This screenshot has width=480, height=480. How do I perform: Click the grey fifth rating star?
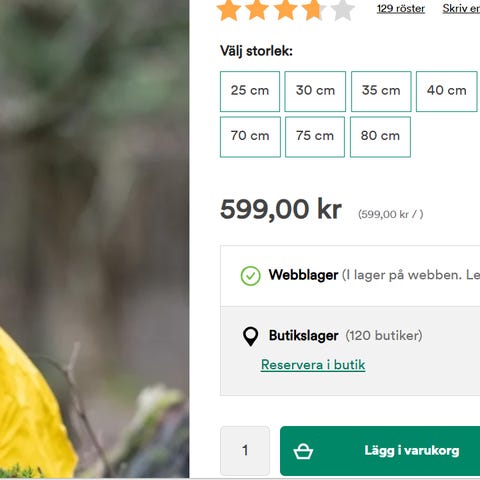click(x=343, y=10)
